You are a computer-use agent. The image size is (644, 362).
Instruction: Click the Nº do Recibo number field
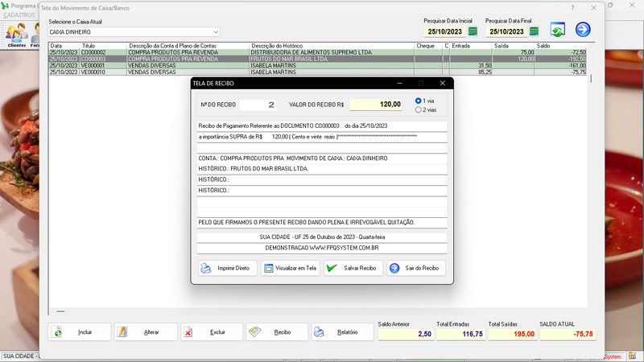pos(258,105)
